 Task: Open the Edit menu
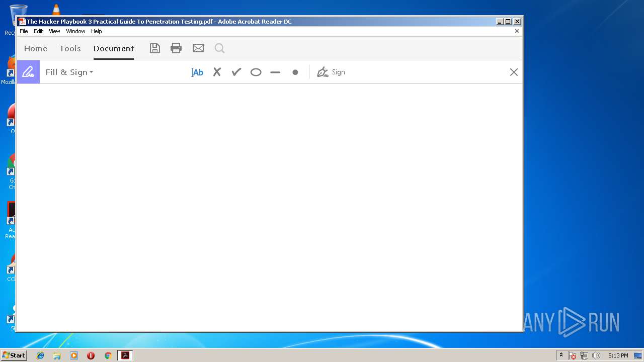point(38,31)
